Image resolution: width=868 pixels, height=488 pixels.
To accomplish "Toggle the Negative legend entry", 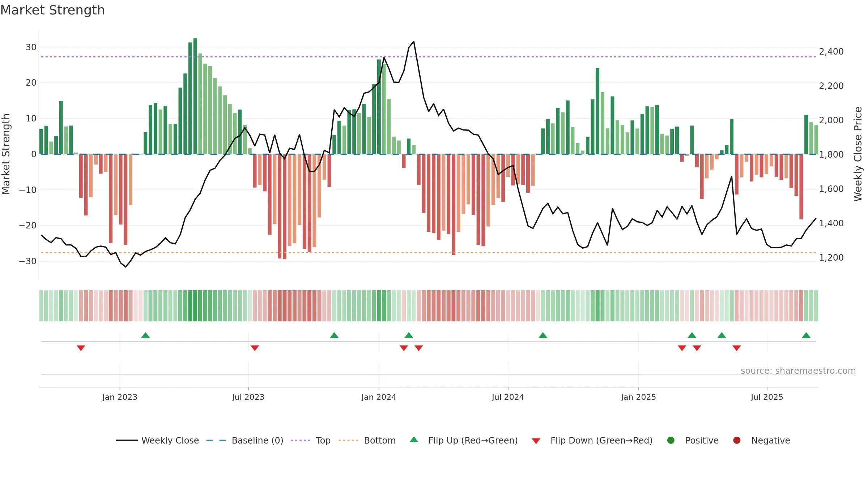I will click(x=761, y=440).
